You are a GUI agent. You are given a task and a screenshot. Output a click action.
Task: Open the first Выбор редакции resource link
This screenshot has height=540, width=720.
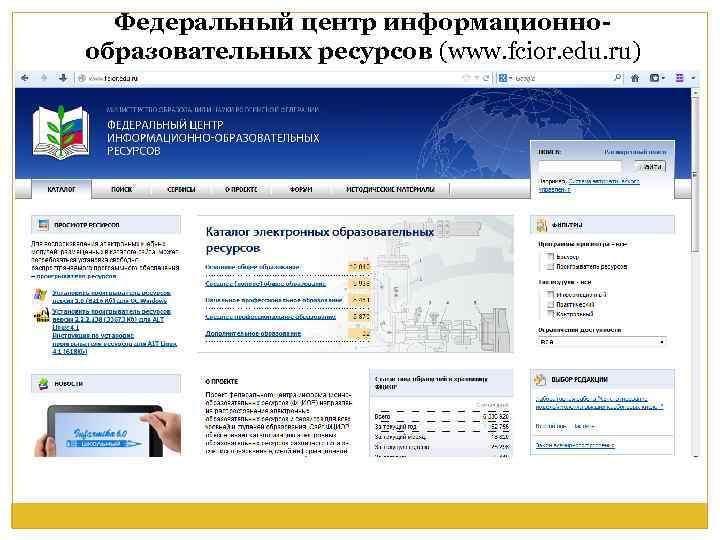(599, 403)
